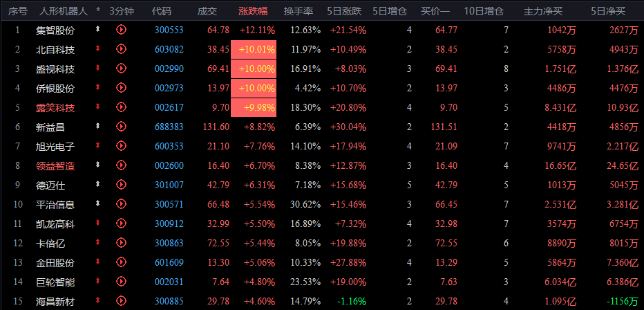Open 3-minute play icon for 平治信息
The width and height of the screenshot is (644, 310).
121,203
